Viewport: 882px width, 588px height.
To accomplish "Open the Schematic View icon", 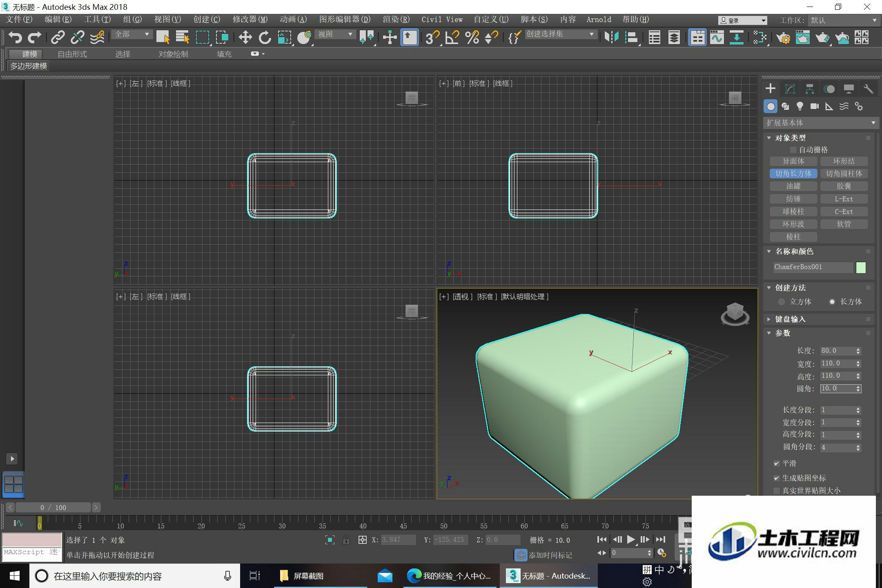I will pos(759,38).
